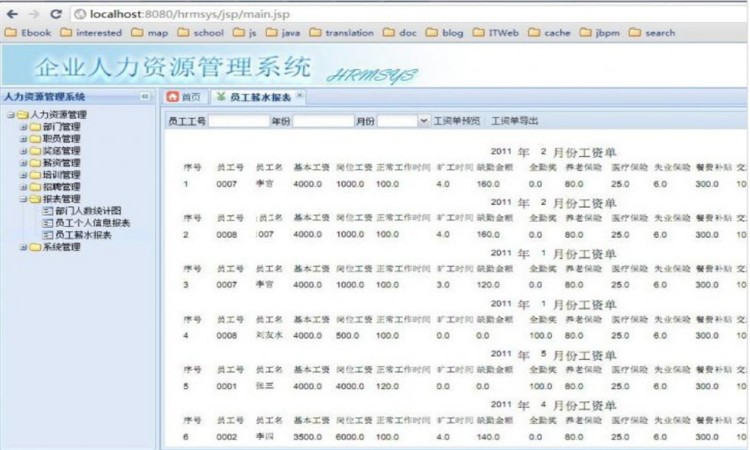This screenshot has width=750, height=450.
Task: Open the blog bookmark folder
Action: [444, 33]
